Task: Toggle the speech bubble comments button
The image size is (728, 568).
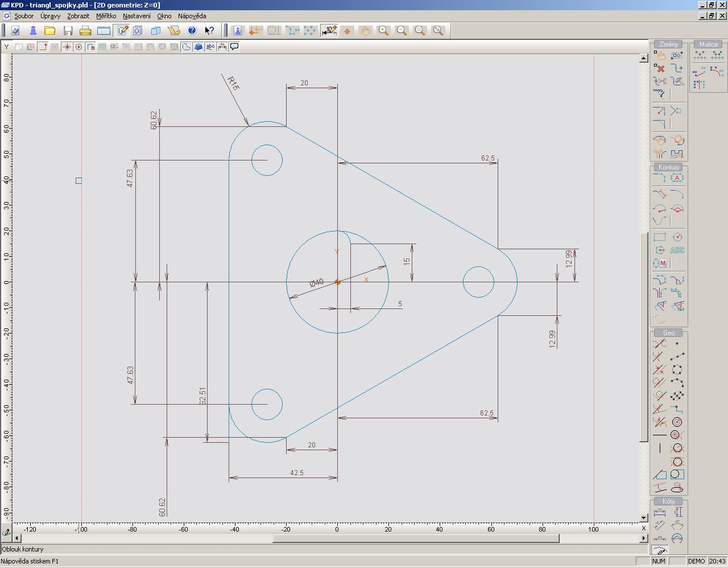Action: (234, 47)
